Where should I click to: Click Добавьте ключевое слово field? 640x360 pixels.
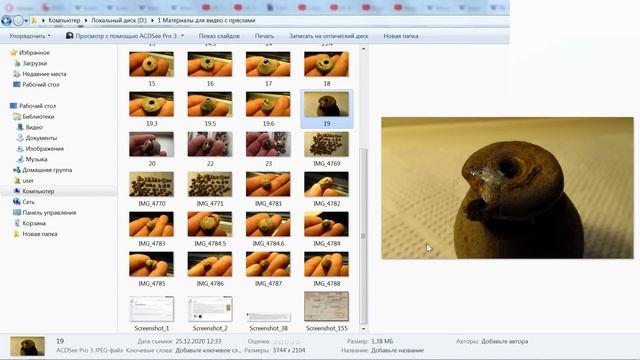pos(208,350)
